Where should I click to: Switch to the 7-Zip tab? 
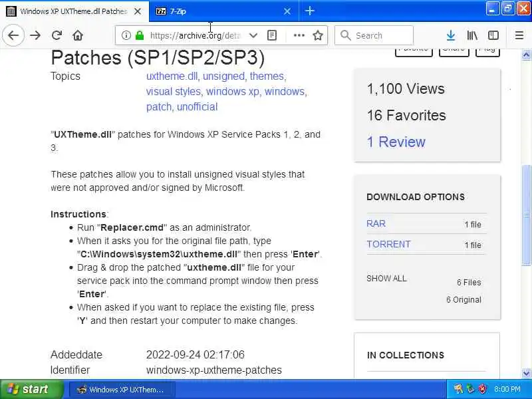[224, 11]
